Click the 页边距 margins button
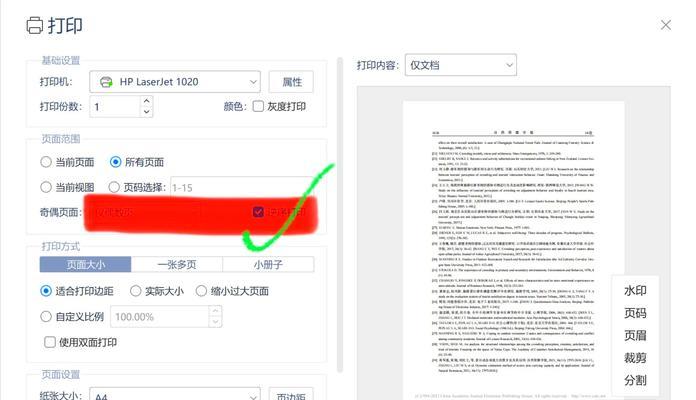This screenshot has width=696, height=400. coord(291,395)
